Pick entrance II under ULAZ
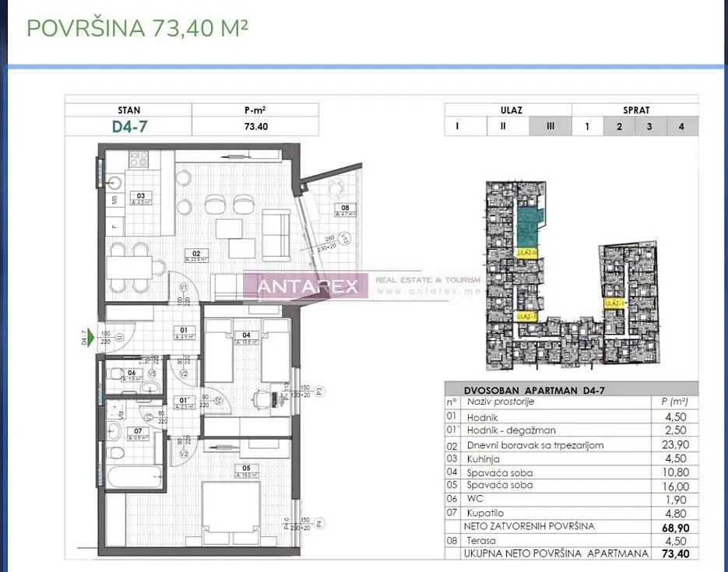 point(503,126)
